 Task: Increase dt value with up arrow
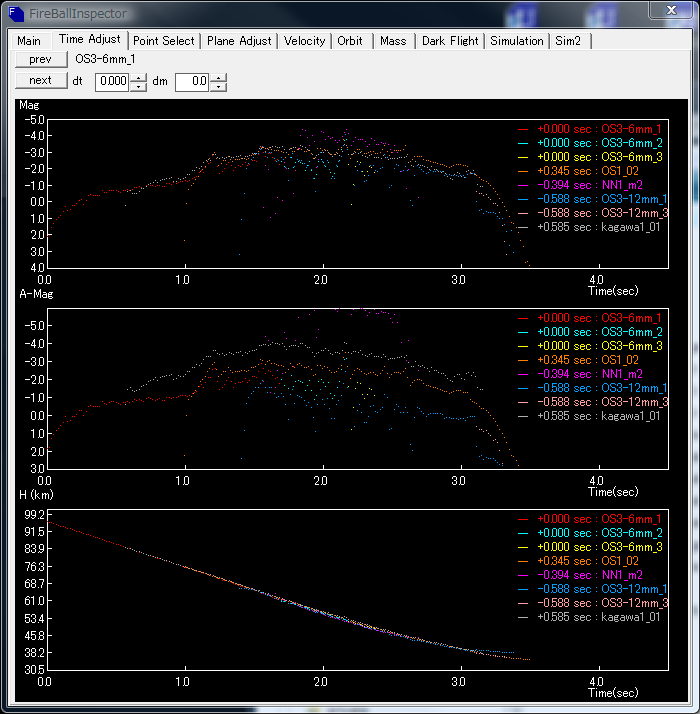138,78
